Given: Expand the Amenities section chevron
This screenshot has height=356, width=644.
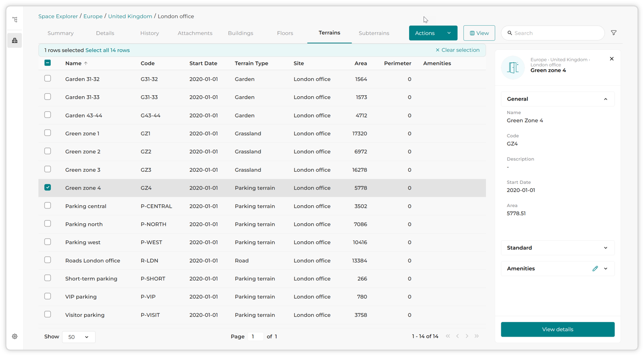Looking at the screenshot, I should coord(606,269).
